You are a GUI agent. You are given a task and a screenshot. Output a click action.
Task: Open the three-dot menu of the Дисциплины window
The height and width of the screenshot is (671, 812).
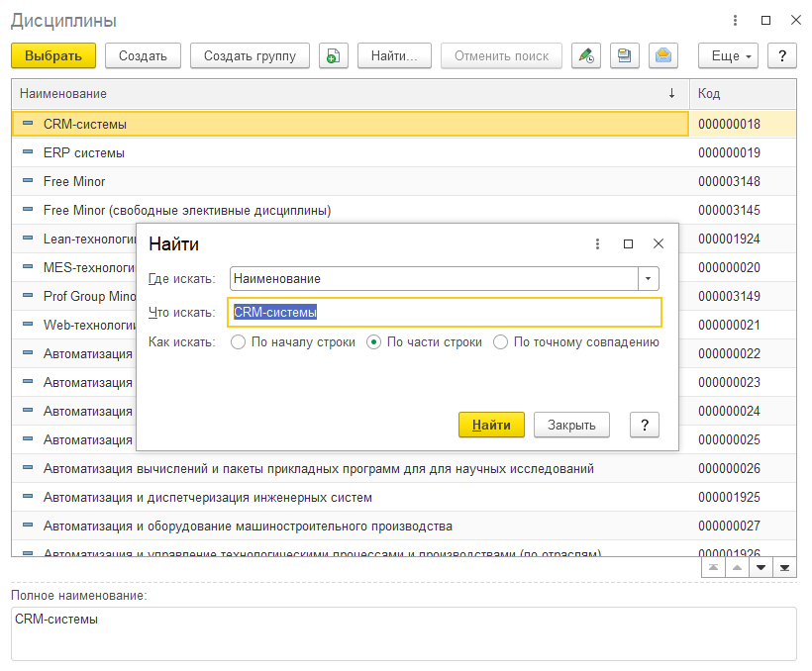coord(735,20)
